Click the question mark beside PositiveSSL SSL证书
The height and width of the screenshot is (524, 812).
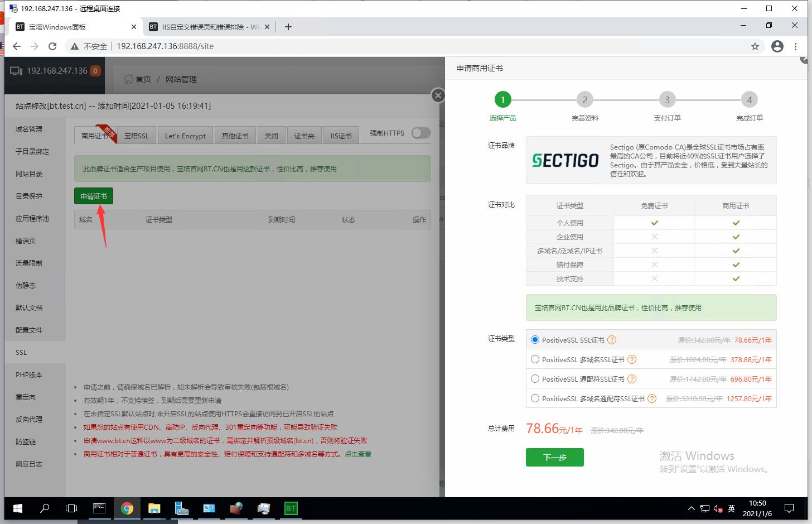click(x=612, y=340)
